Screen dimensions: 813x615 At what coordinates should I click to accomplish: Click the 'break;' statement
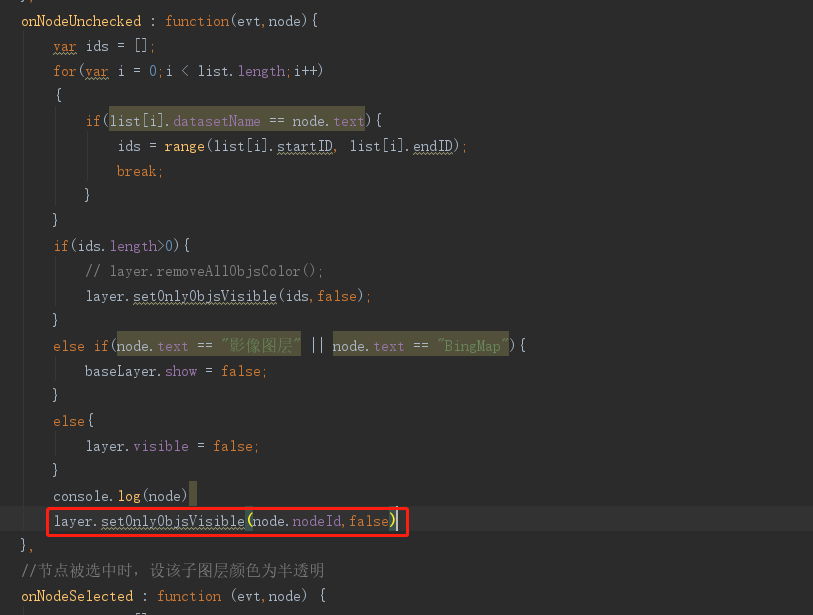tap(140, 172)
